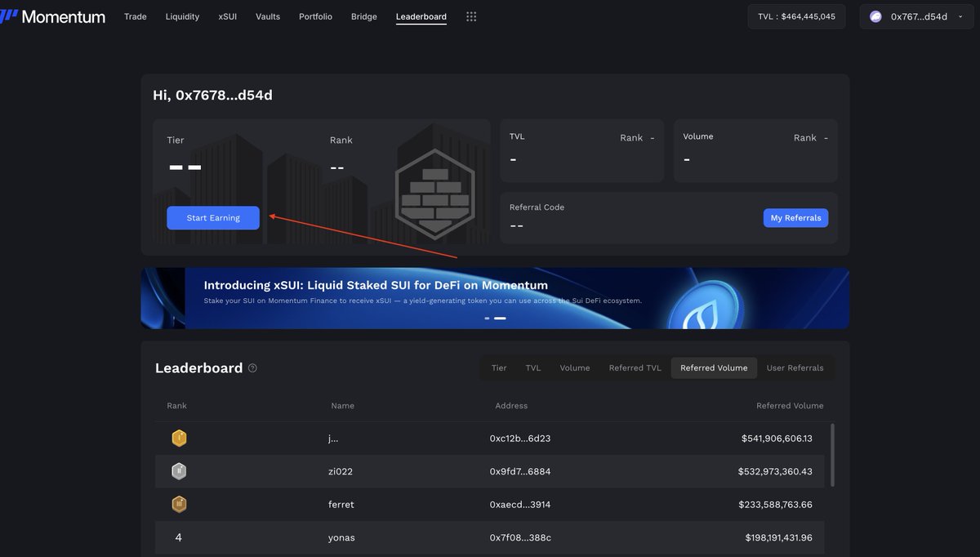Open the Bridge page
The image size is (980, 557).
tap(364, 16)
